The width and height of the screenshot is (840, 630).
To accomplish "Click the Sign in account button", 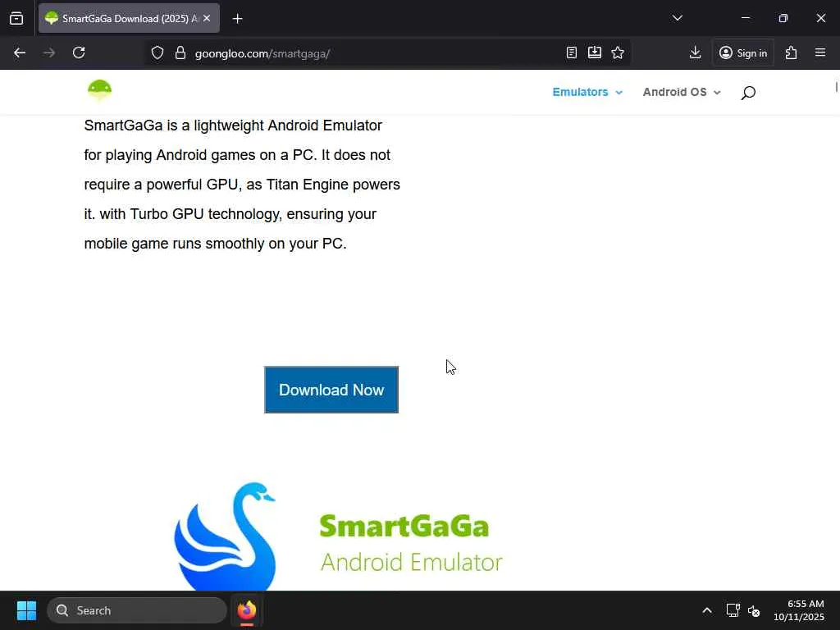I will (x=743, y=52).
